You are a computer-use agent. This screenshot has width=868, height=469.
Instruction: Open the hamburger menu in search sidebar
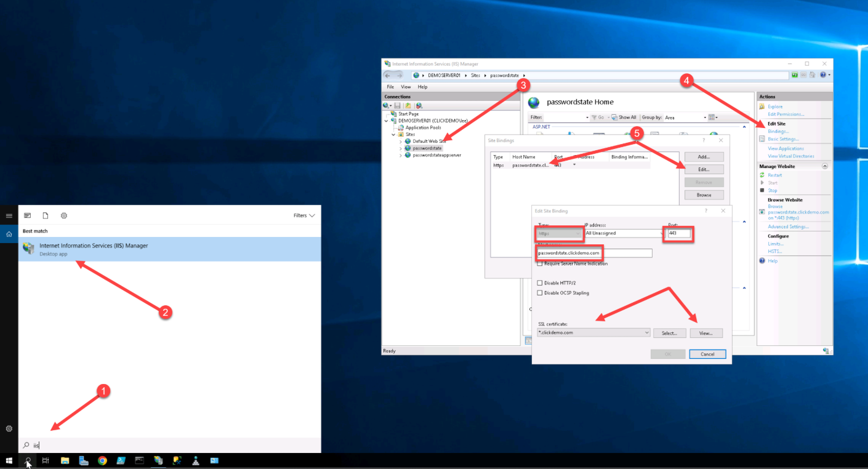coord(9,216)
